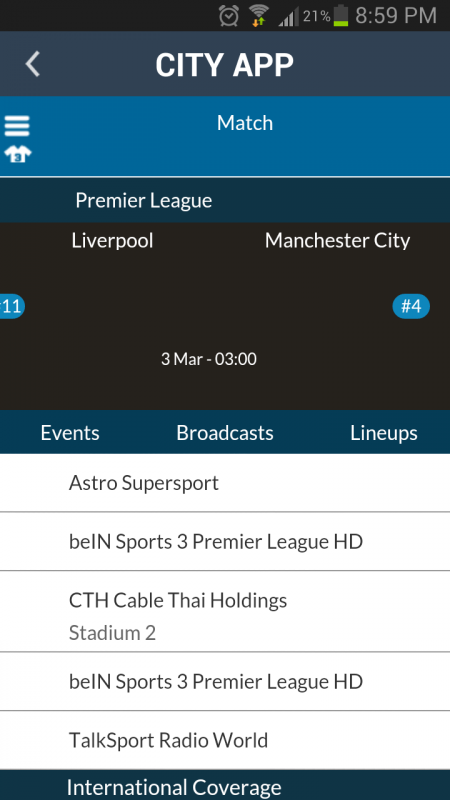Tap the jersey shirt icon

[x=17, y=154]
